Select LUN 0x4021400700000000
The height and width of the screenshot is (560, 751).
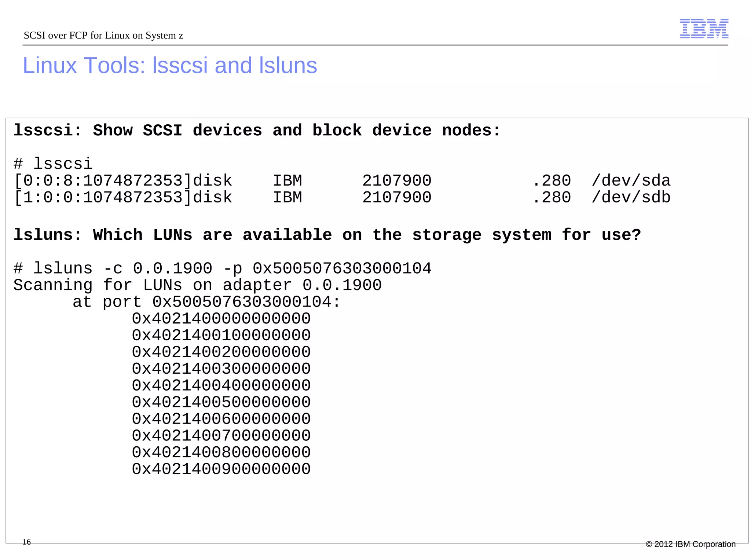click(x=221, y=436)
